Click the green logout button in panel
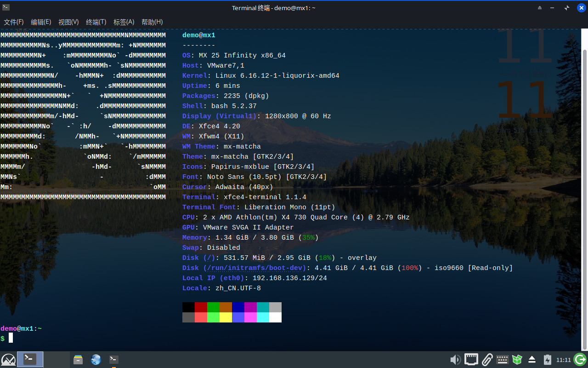The width and height of the screenshot is (588, 368). (x=580, y=360)
